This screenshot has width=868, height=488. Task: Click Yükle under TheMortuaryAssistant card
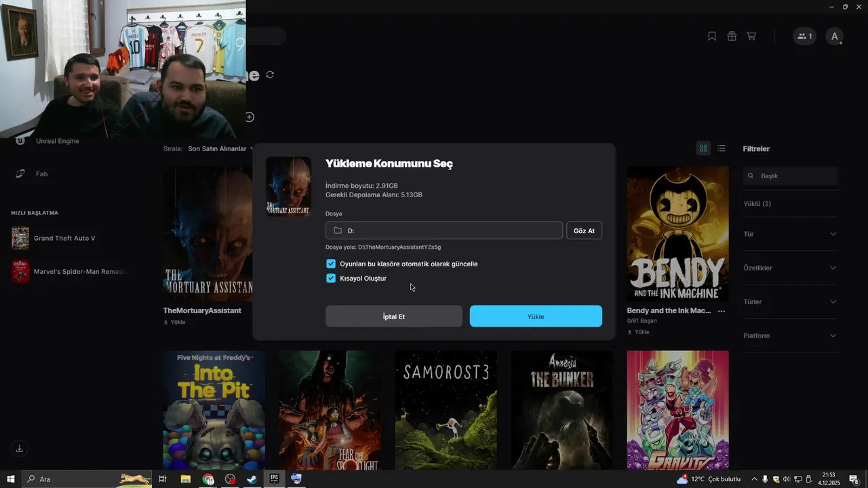coord(174,322)
